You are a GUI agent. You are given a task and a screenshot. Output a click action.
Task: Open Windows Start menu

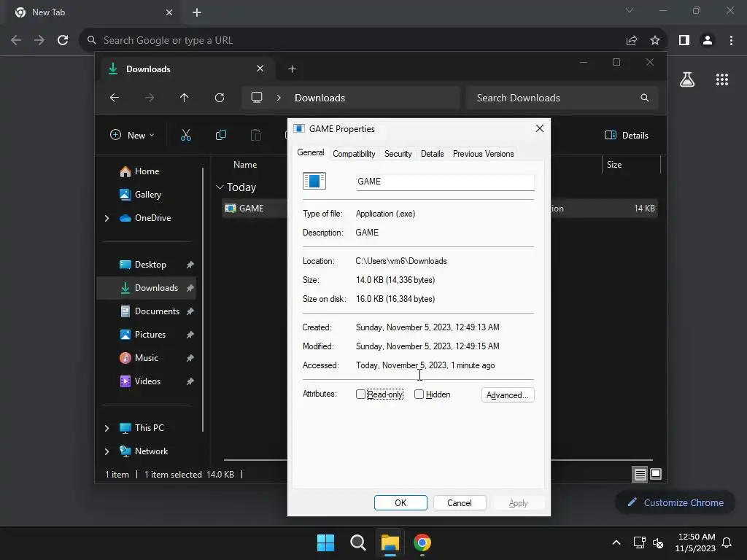click(326, 542)
